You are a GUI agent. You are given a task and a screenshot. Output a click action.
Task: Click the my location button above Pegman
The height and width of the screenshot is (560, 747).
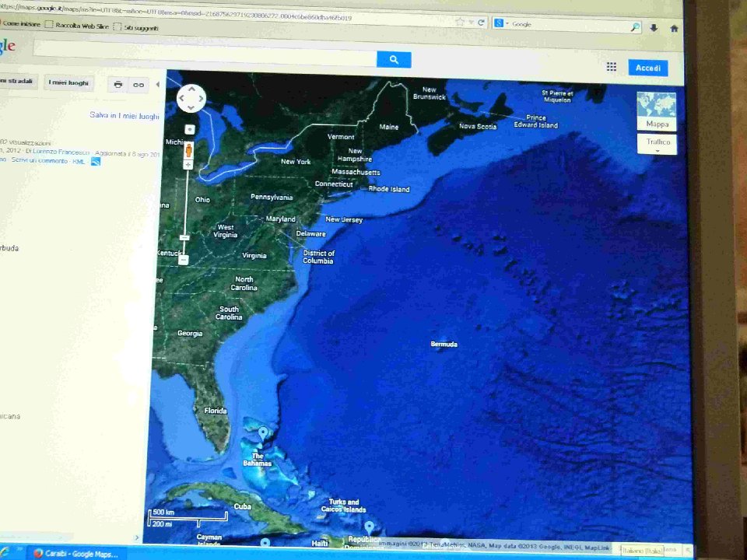pyautogui.click(x=190, y=130)
